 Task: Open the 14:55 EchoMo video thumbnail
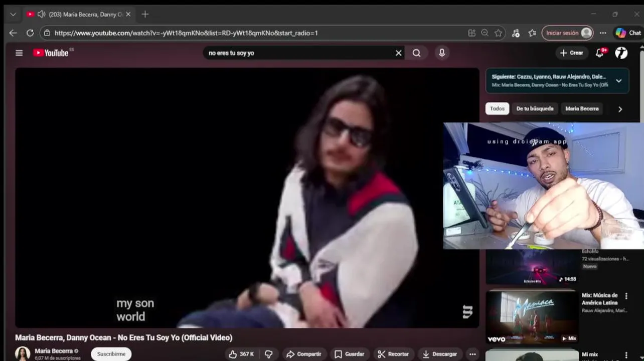coord(532,267)
